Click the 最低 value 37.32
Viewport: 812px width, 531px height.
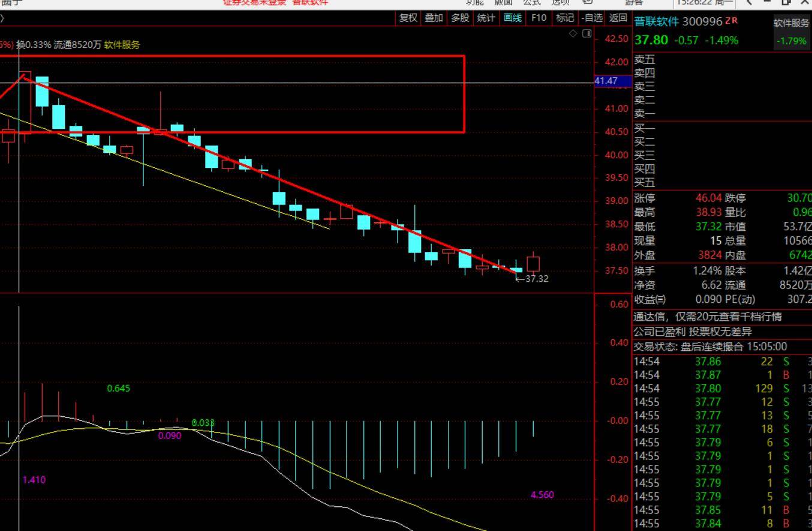709,227
